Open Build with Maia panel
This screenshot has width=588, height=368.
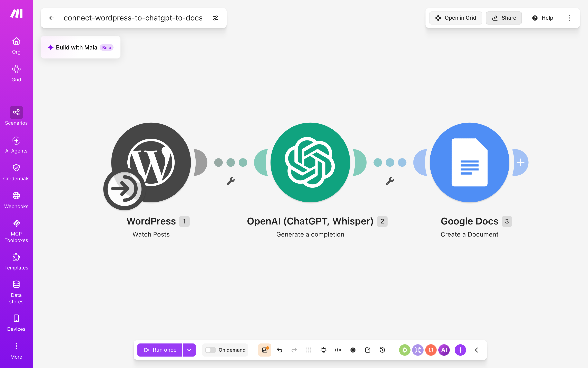pos(80,47)
